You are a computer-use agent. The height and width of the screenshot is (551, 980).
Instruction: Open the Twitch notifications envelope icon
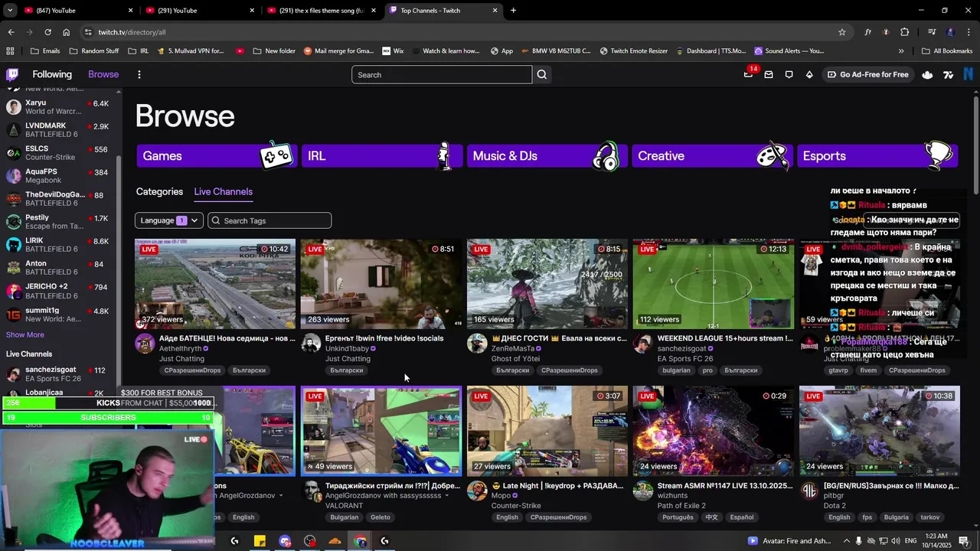769,74
